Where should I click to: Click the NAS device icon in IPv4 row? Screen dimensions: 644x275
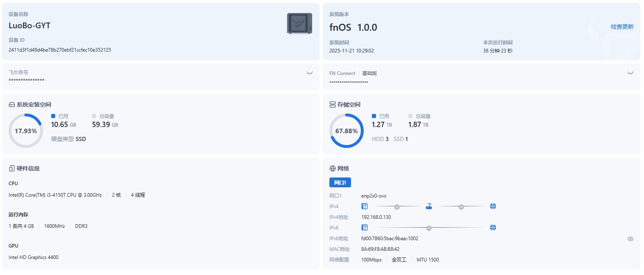click(365, 206)
